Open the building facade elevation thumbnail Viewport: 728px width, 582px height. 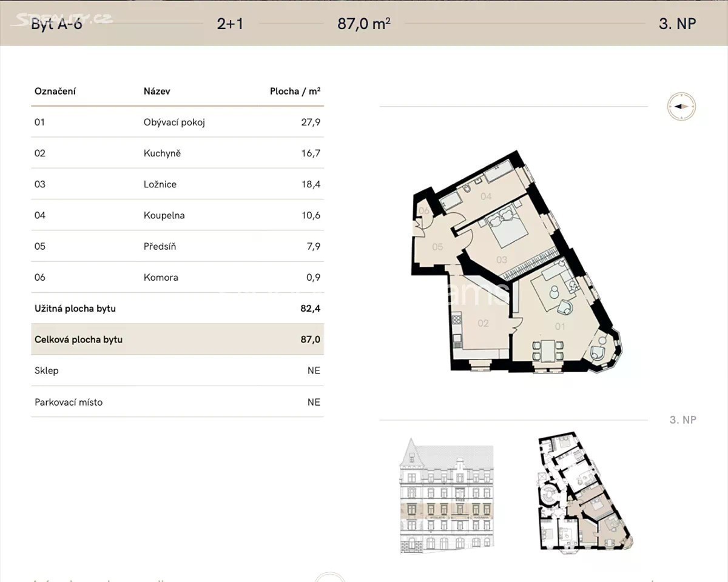point(446,495)
